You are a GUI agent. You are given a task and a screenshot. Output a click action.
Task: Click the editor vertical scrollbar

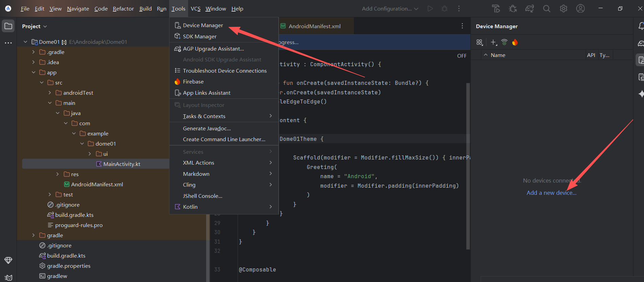coord(468,166)
